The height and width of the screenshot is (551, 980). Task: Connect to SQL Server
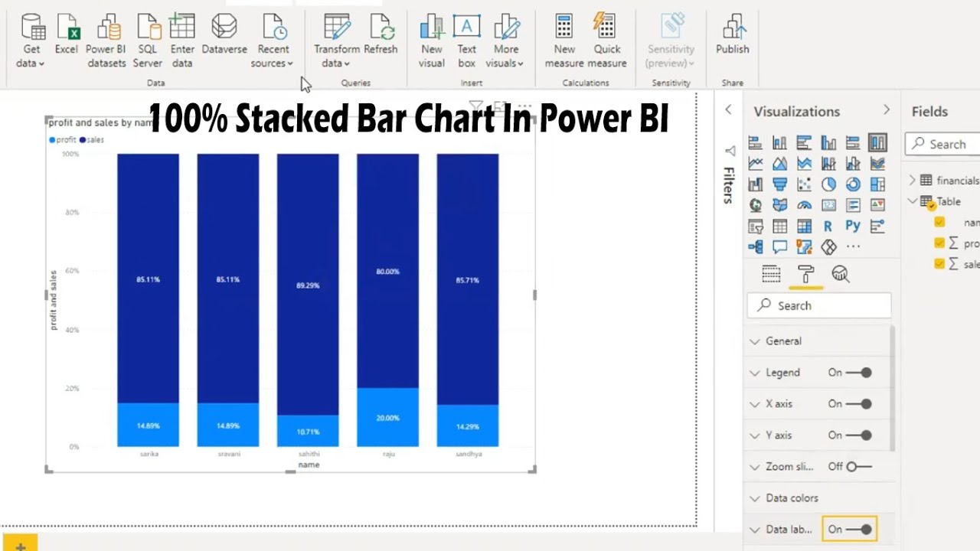pos(147,41)
